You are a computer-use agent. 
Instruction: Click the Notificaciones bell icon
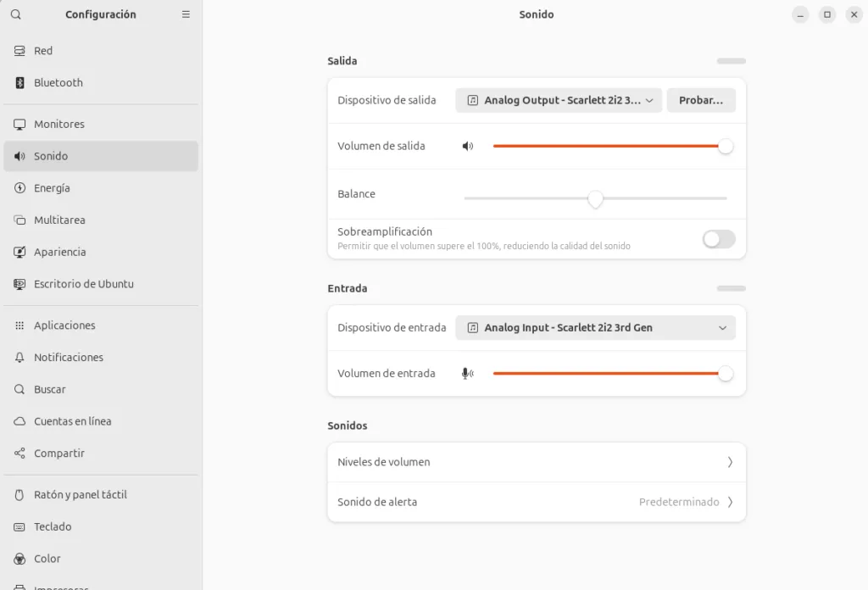click(19, 358)
